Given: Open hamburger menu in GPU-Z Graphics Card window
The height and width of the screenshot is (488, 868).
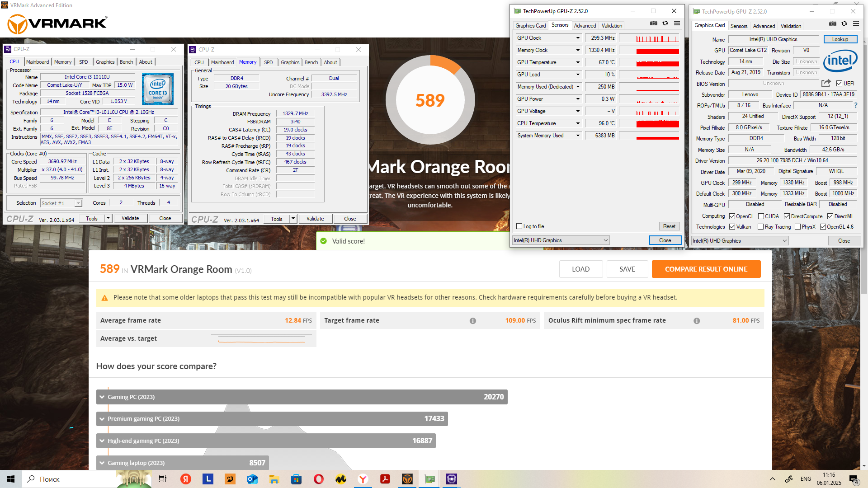Looking at the screenshot, I should point(856,23).
